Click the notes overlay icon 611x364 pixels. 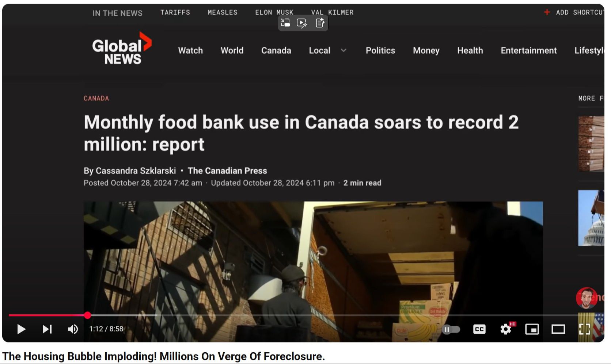[320, 23]
